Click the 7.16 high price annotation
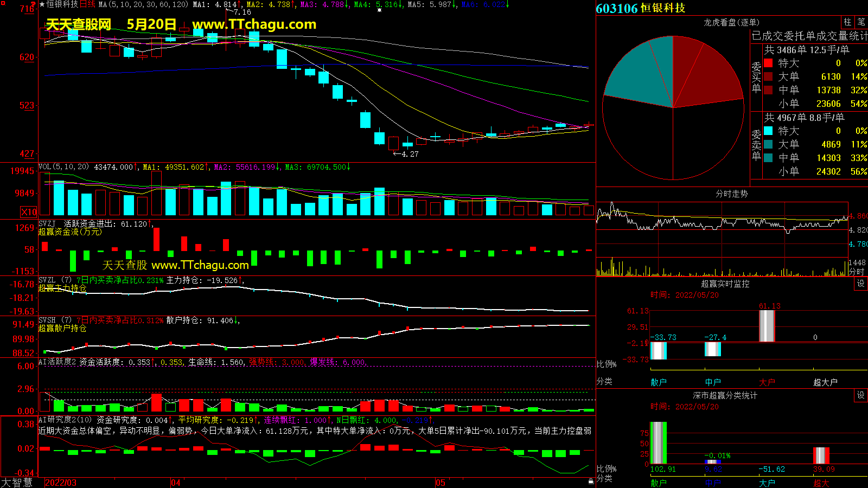Image resolution: width=868 pixels, height=488 pixels. (x=242, y=12)
